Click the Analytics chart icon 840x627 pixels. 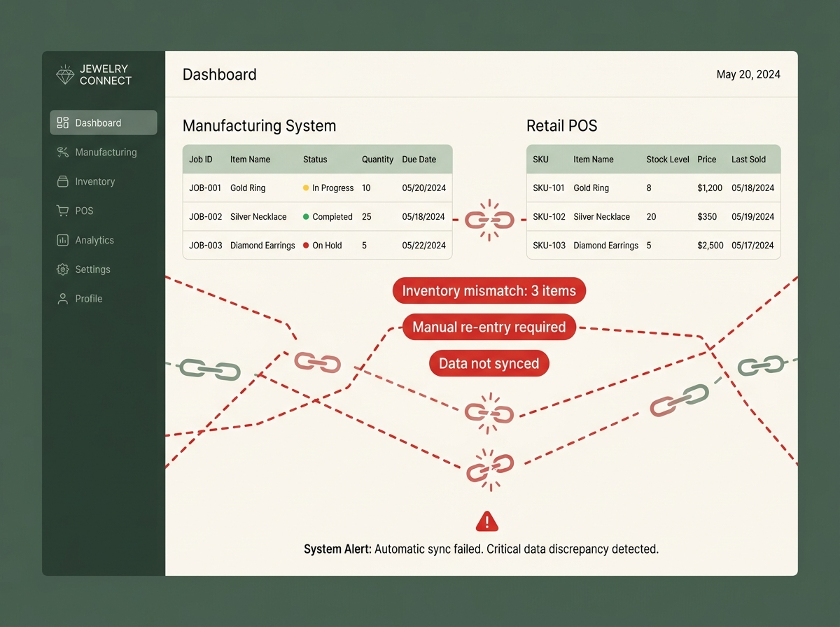62,240
